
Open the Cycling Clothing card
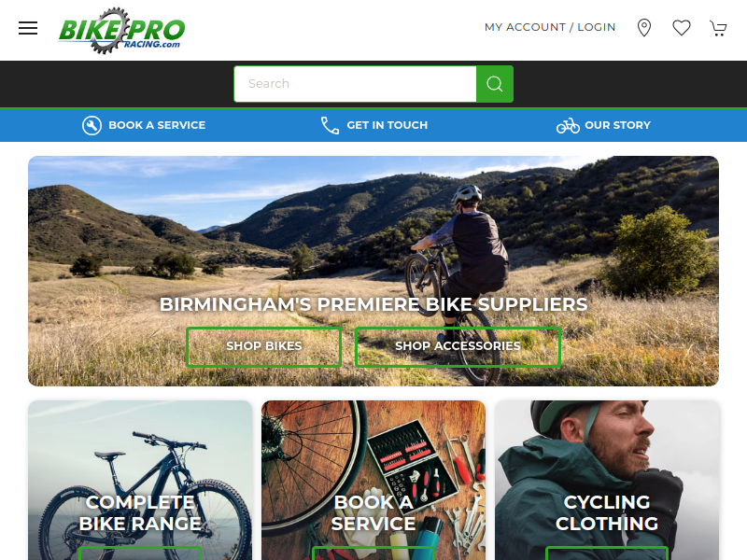coord(607,480)
